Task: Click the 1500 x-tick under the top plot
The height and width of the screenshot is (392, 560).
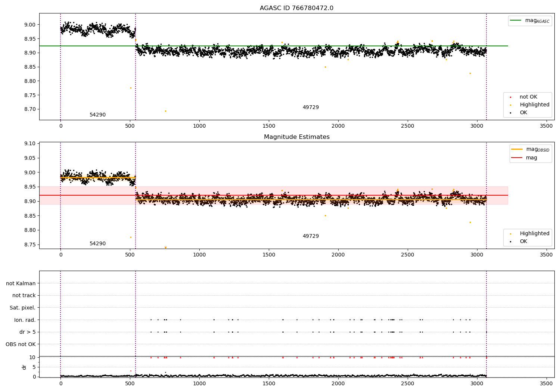Action: click(269, 126)
